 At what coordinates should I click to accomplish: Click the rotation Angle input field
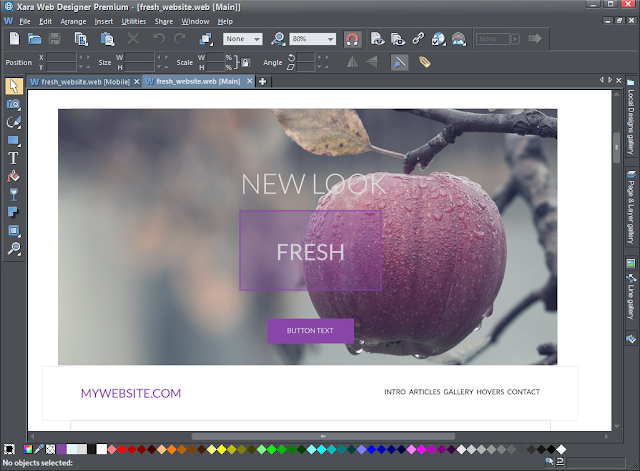click(x=306, y=57)
